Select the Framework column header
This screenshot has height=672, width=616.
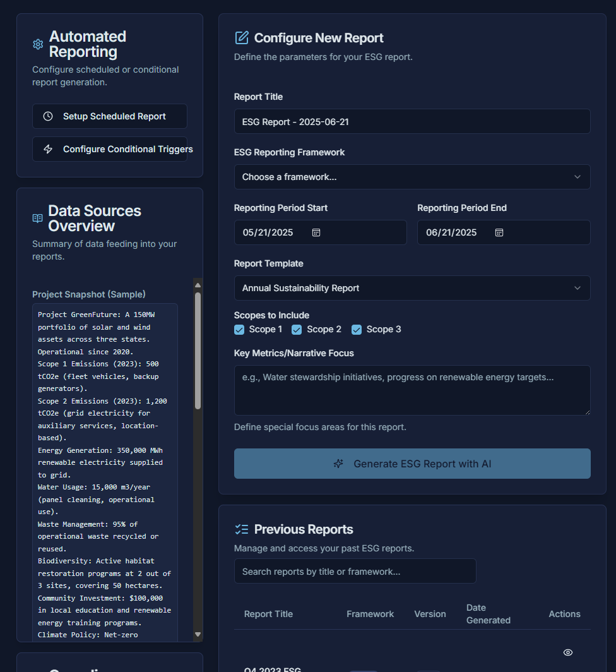point(370,614)
